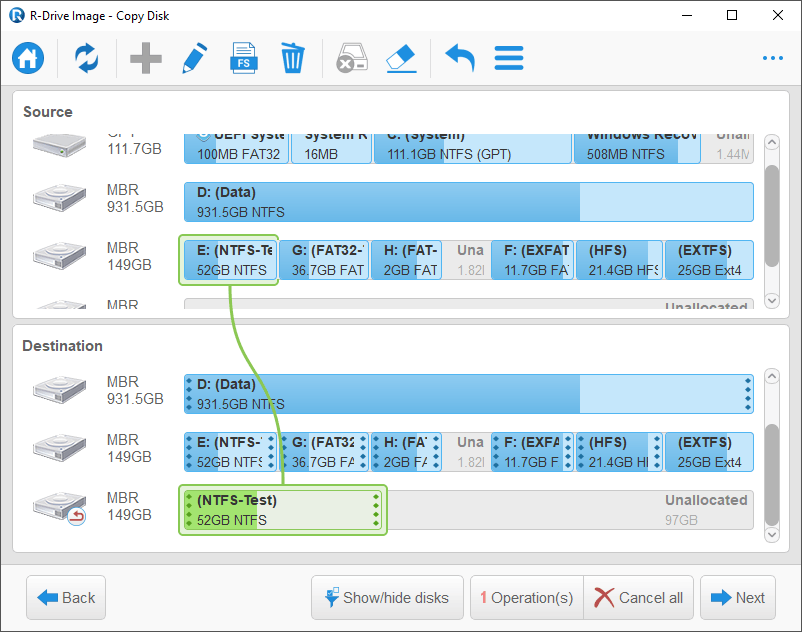The width and height of the screenshot is (802, 632).
Task: Select source partition F: (EXFAT) 11.7GB
Action: tap(532, 260)
